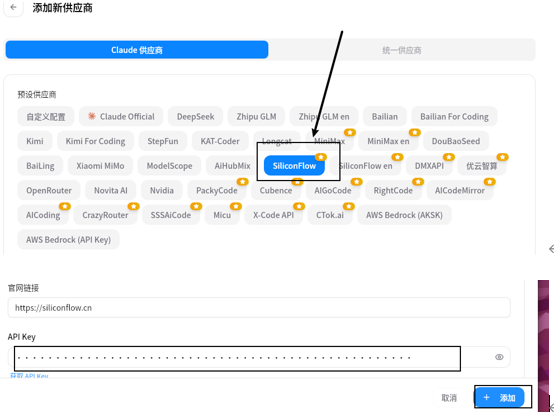Image resolution: width=554 pixels, height=412 pixels.
Task: Select the MiniMax en preset
Action: pos(388,141)
